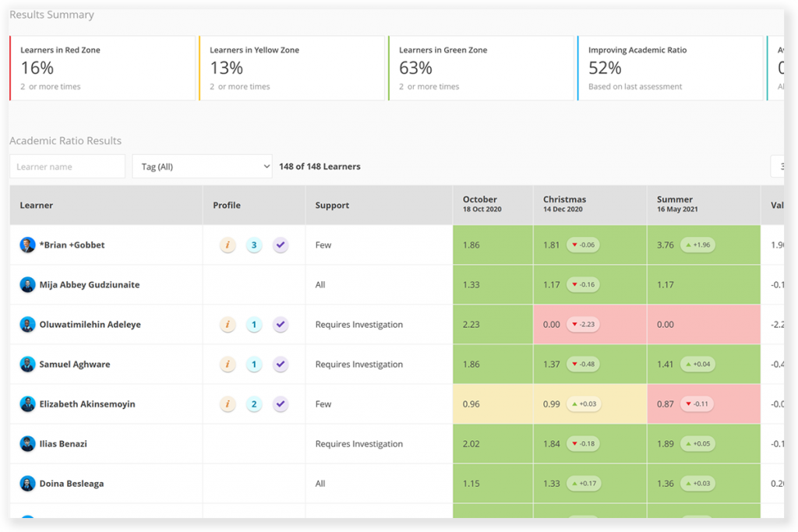Click number 1 badge for Samuel Aghware

click(x=254, y=365)
